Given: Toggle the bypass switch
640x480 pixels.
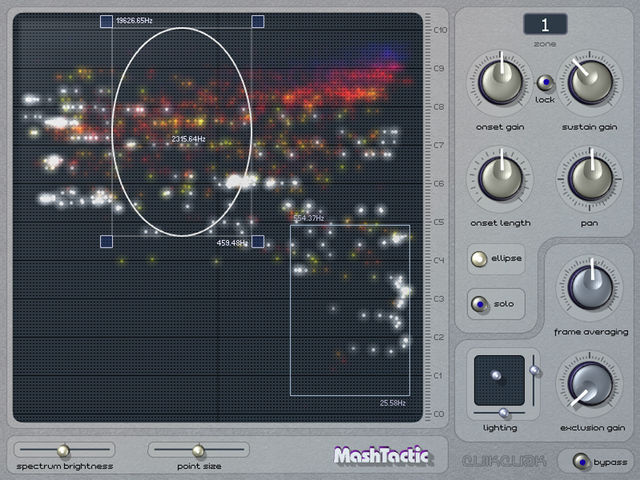Looking at the screenshot, I should [x=581, y=462].
